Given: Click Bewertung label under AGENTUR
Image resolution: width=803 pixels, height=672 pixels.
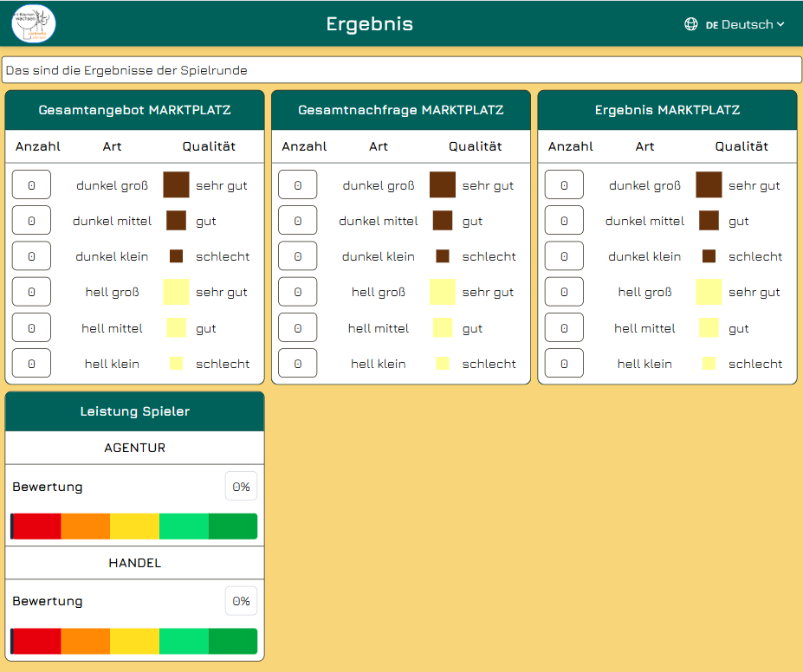Looking at the screenshot, I should tap(48, 487).
